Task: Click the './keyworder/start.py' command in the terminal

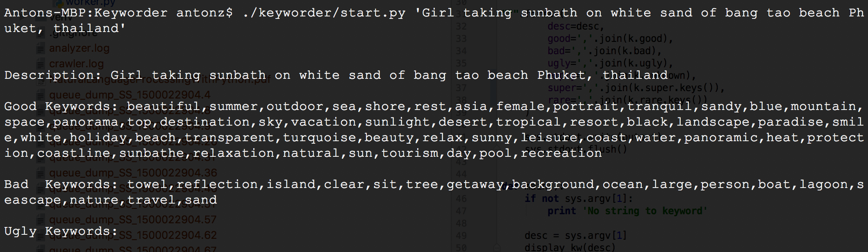Action: pyautogui.click(x=324, y=13)
